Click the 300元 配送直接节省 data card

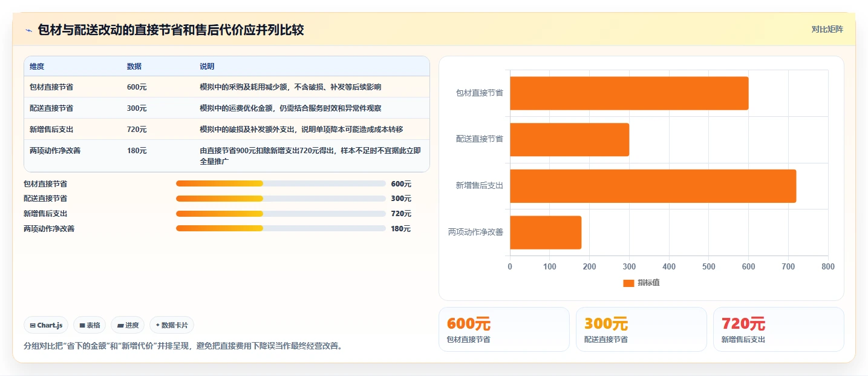641,329
